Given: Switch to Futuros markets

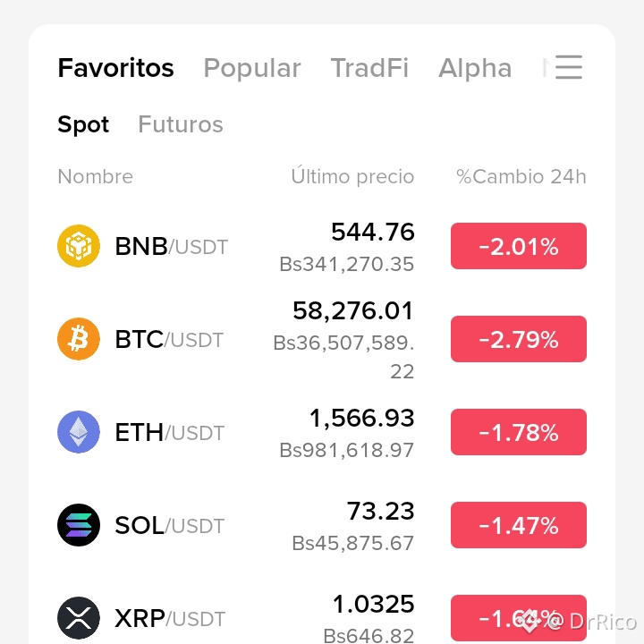Looking at the screenshot, I should click(x=181, y=124).
